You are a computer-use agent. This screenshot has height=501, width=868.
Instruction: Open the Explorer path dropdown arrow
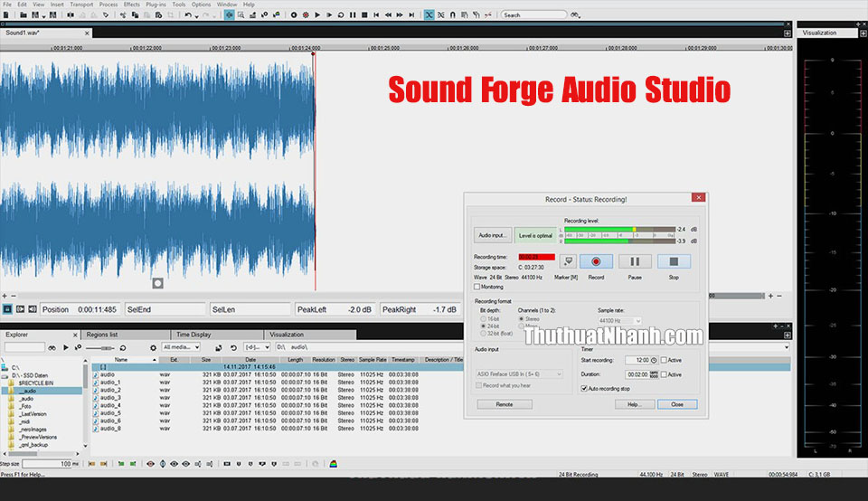coord(787,347)
